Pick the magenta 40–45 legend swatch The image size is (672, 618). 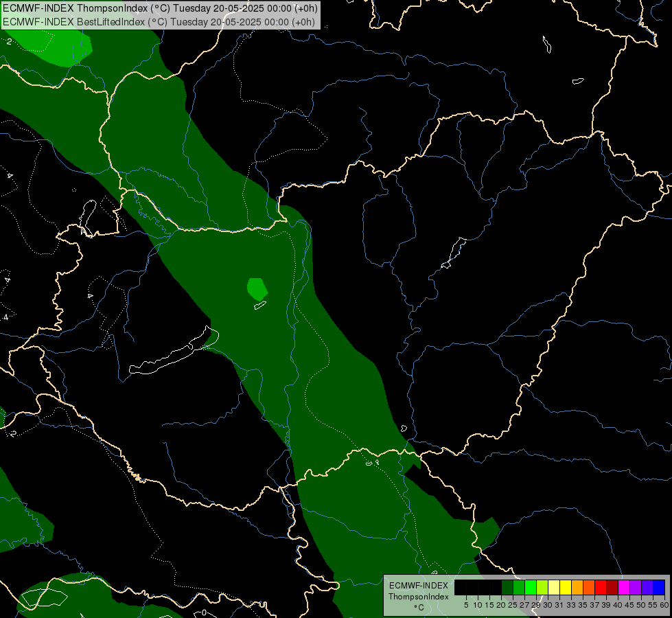(x=623, y=587)
